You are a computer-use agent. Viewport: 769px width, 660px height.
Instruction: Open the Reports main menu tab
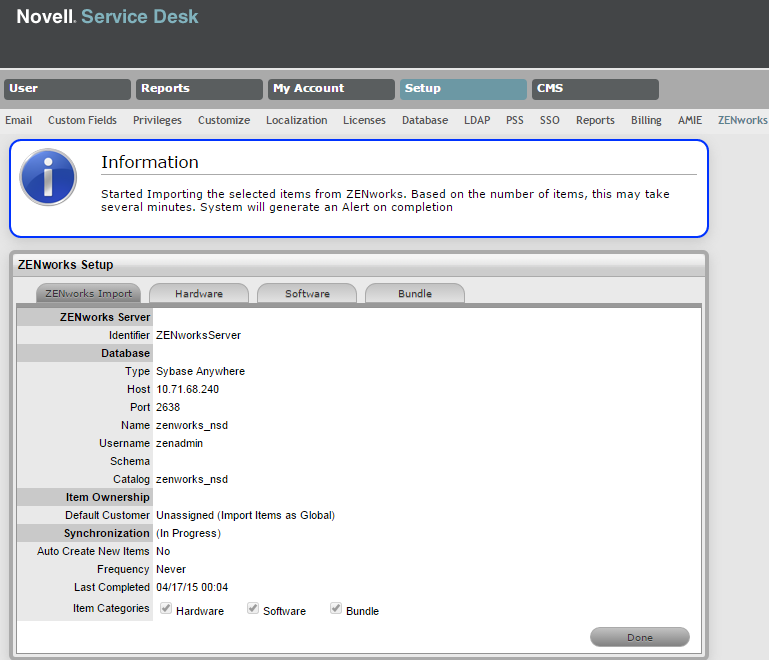199,89
